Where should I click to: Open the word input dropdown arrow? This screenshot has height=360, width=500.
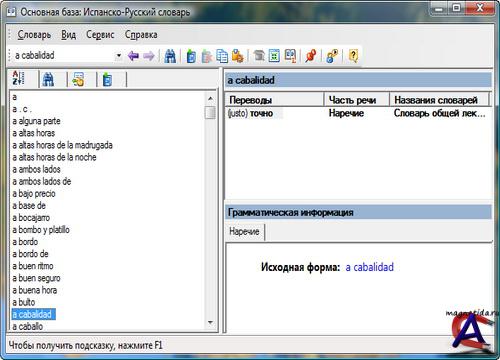[x=118, y=56]
